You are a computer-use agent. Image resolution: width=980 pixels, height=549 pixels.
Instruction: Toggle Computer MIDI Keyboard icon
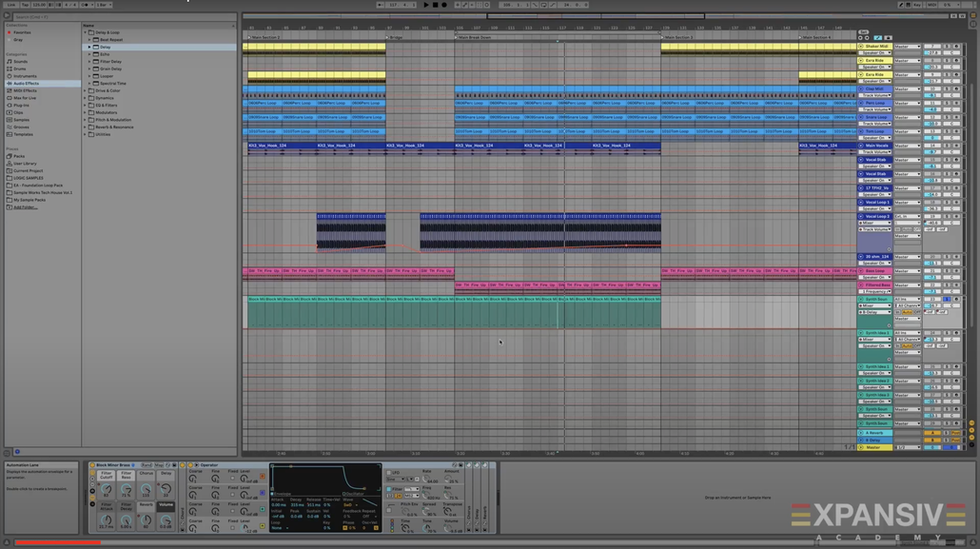coord(909,5)
